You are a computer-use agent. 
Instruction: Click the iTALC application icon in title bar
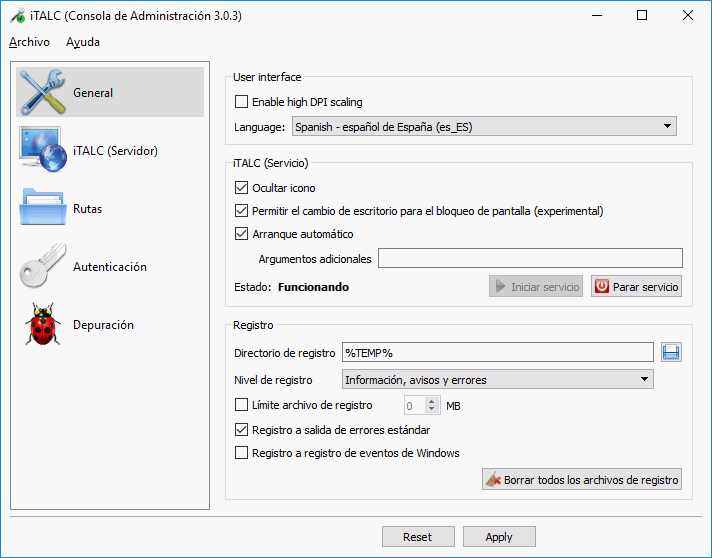(15, 16)
